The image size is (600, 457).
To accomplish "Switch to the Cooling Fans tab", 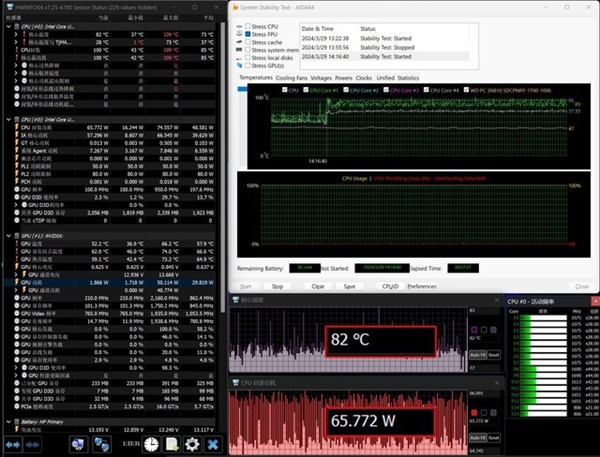I will [292, 77].
